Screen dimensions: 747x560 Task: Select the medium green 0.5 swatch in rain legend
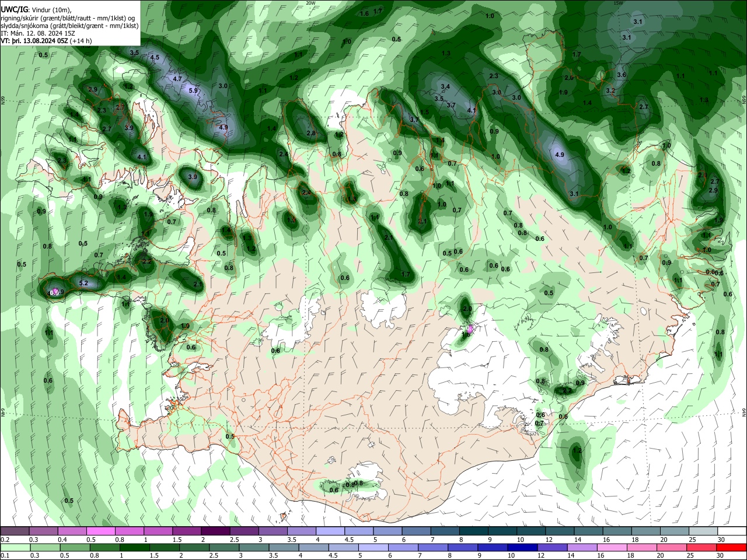coord(75,548)
